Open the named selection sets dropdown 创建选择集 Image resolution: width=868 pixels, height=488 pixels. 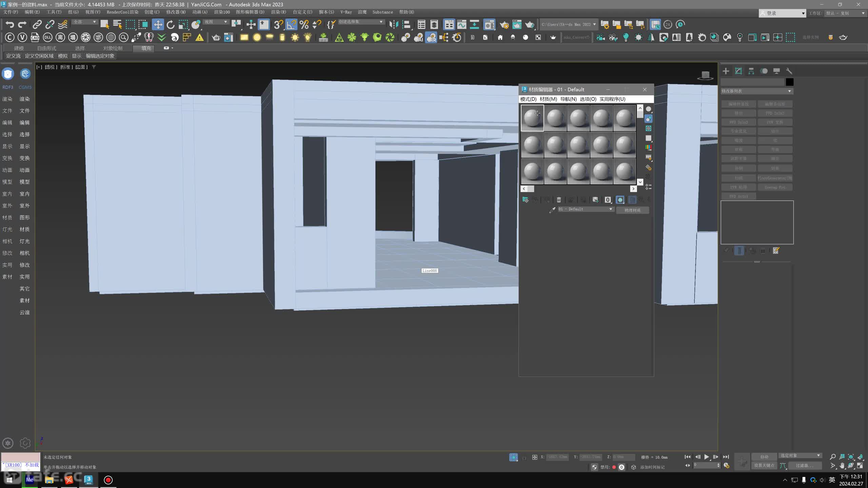tap(361, 22)
